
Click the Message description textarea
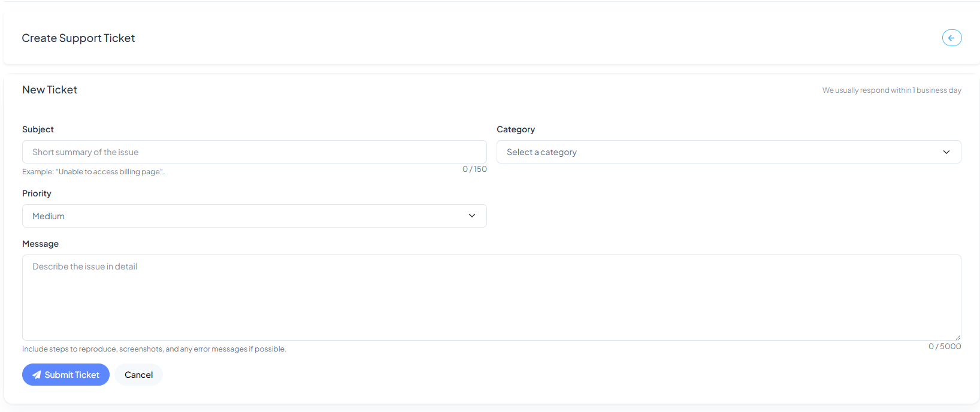click(x=491, y=298)
